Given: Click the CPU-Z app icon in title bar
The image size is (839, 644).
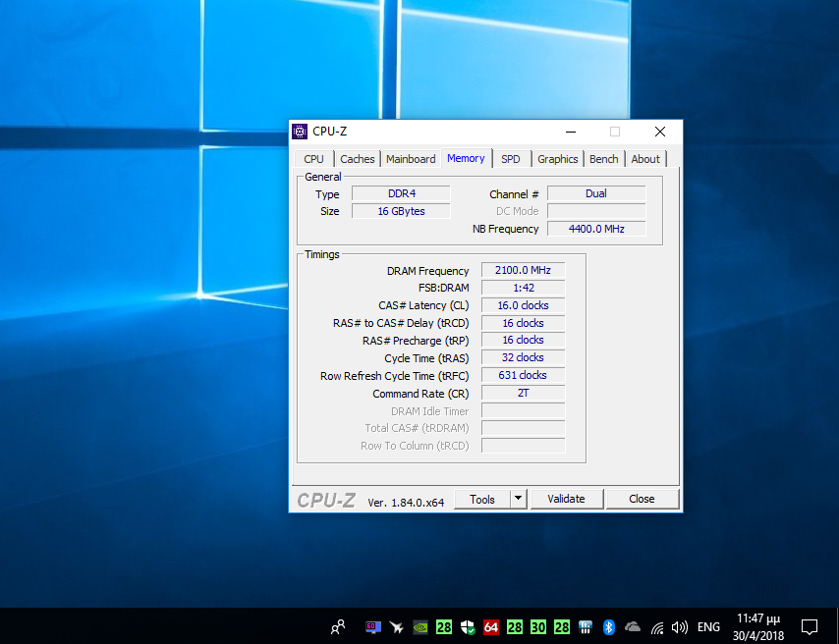Looking at the screenshot, I should [300, 132].
